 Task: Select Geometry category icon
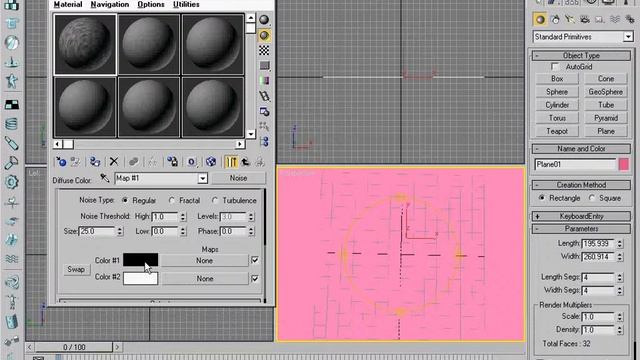click(540, 20)
